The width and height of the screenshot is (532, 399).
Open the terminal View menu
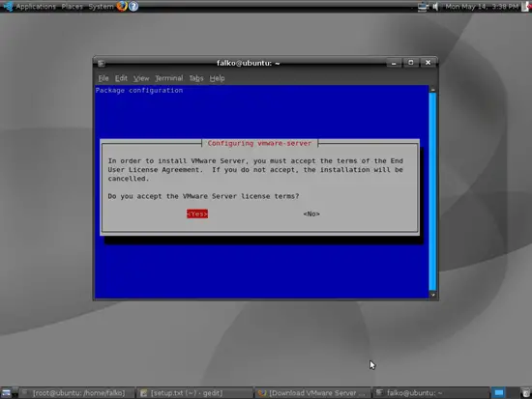tap(141, 78)
